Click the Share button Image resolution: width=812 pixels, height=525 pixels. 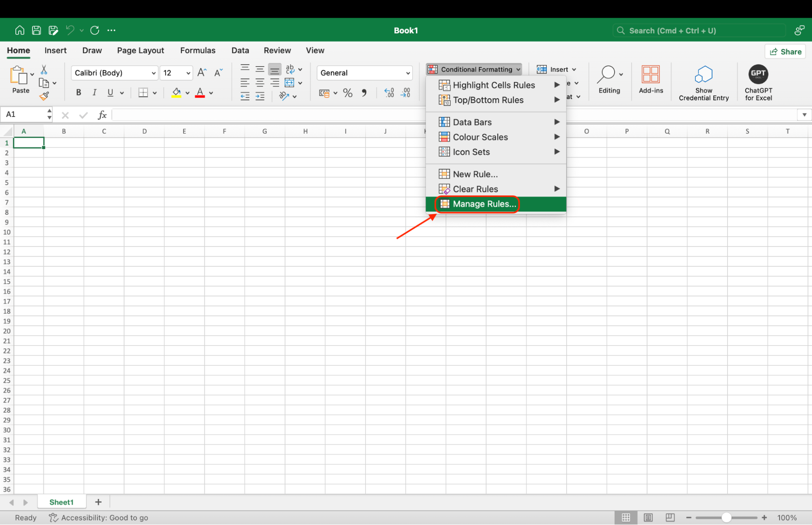coord(785,51)
